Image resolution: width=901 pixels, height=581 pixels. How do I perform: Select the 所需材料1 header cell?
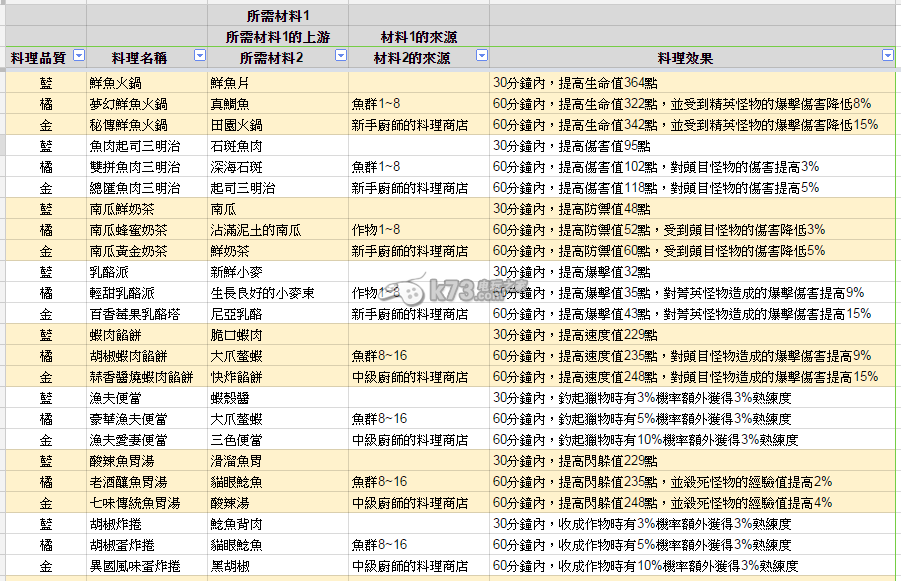click(x=277, y=15)
